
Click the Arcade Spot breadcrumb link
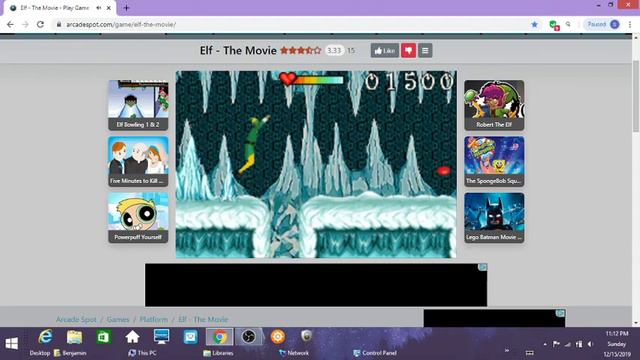[76, 319]
